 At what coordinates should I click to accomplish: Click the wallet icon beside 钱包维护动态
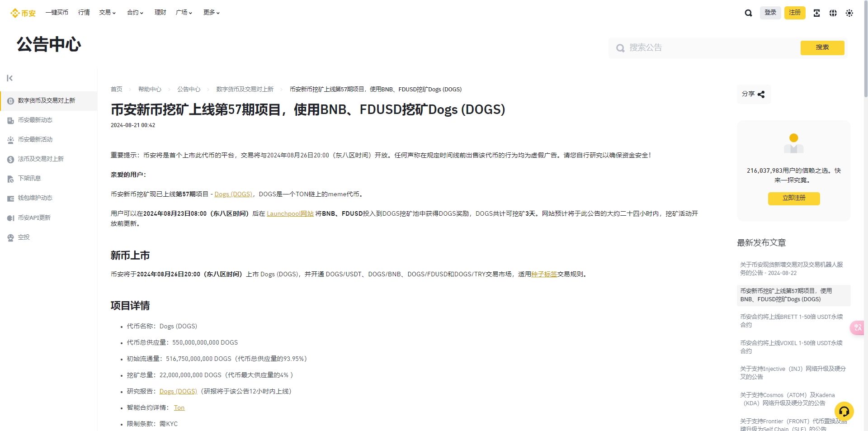pyautogui.click(x=10, y=198)
